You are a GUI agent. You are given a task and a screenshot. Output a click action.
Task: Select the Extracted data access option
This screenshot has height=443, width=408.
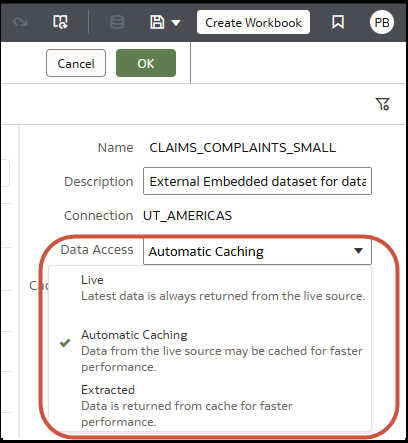(x=210, y=406)
